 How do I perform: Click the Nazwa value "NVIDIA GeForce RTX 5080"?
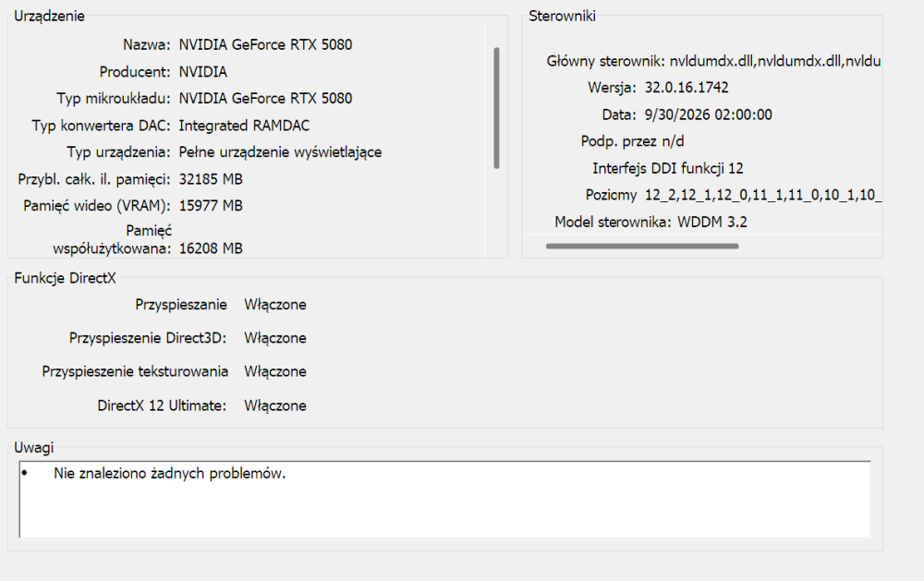[266, 44]
